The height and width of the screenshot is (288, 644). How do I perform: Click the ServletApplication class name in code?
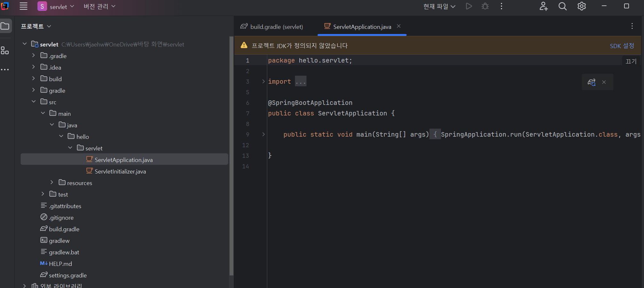click(352, 113)
